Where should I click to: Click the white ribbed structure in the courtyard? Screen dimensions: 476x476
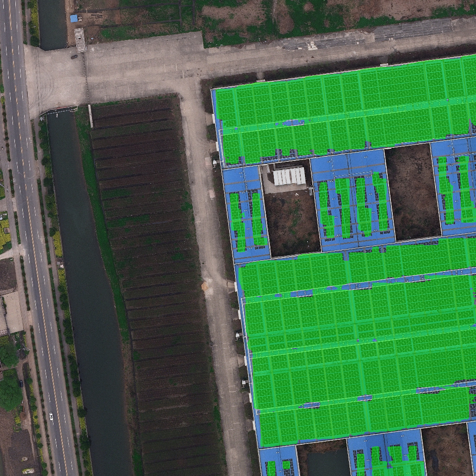tap(289, 176)
